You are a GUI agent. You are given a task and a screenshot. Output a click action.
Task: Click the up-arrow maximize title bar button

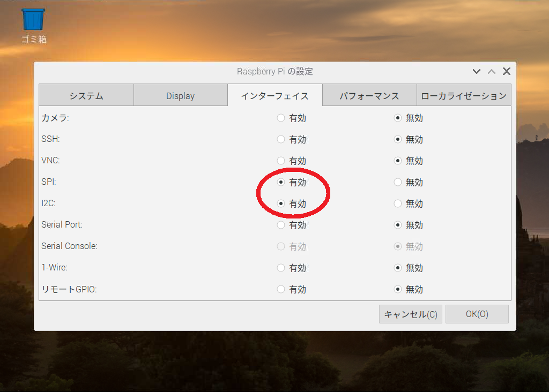(x=491, y=72)
